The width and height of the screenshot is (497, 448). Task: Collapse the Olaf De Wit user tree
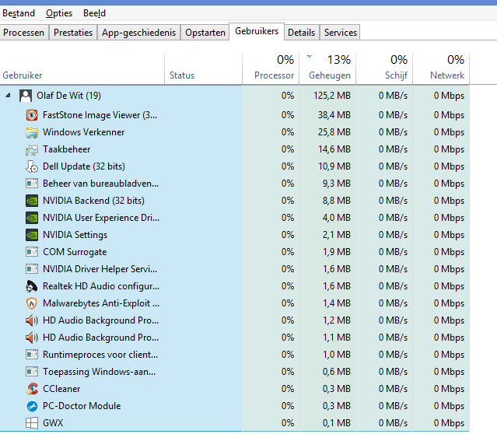pyautogui.click(x=9, y=95)
